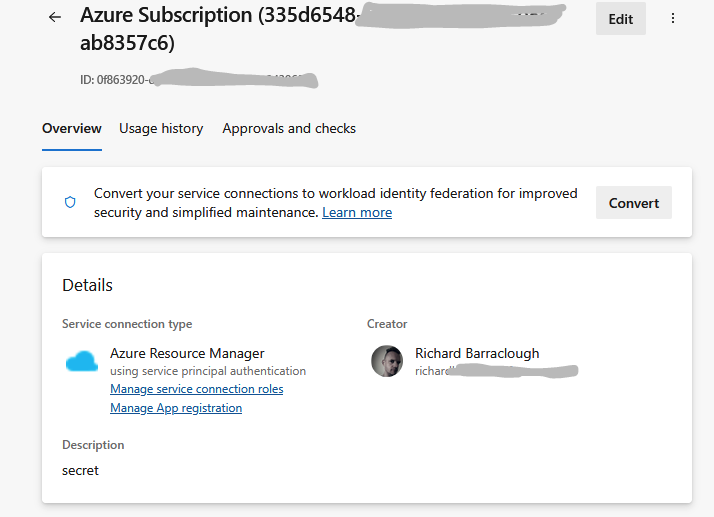Open the more options vertical dots menu
This screenshot has height=517, width=714.
coord(673,18)
